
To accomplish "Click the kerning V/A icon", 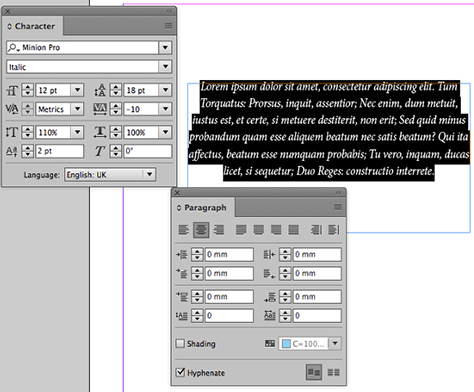I will pos(12,109).
